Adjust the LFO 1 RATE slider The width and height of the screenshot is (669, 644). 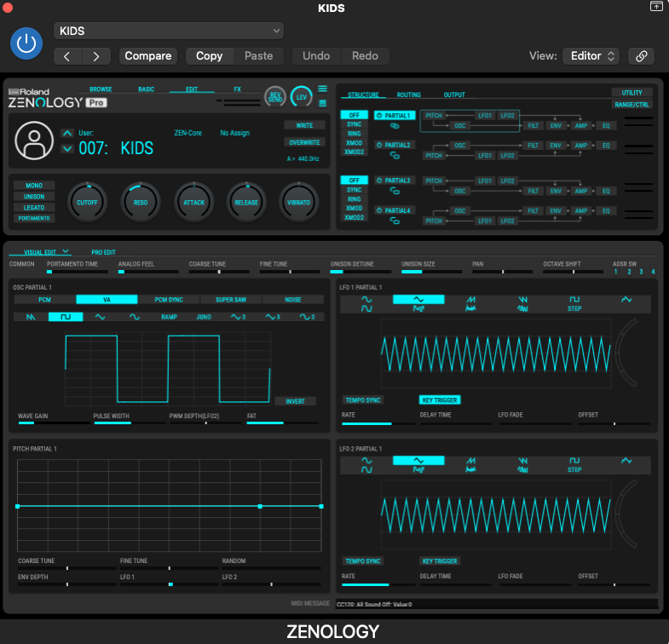pos(378,424)
